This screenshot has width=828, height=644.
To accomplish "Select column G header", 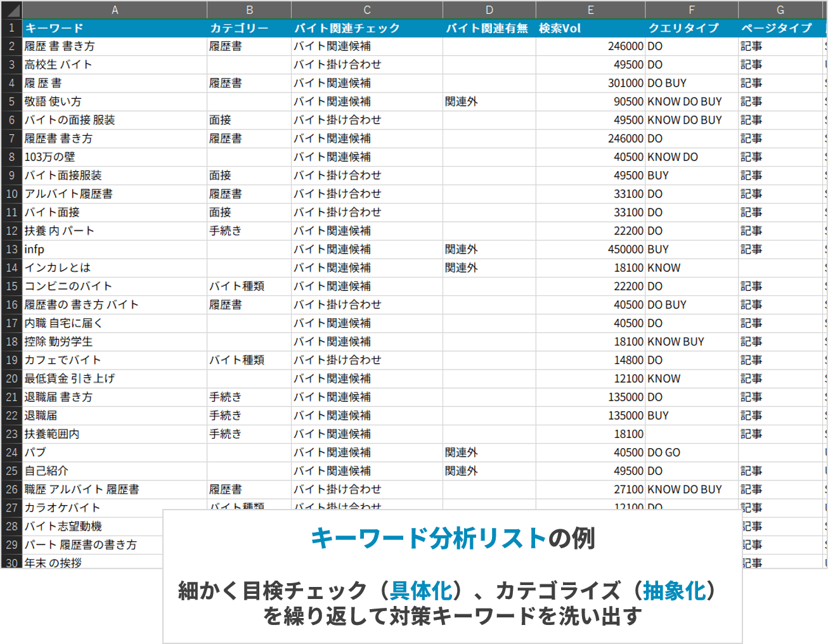I will [780, 10].
